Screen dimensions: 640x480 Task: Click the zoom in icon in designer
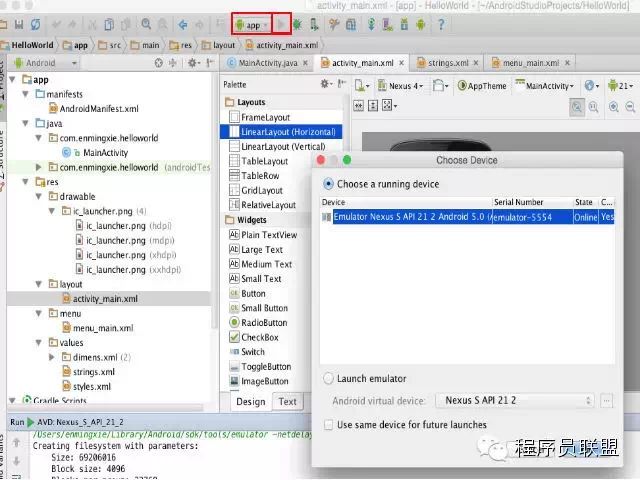(613, 107)
